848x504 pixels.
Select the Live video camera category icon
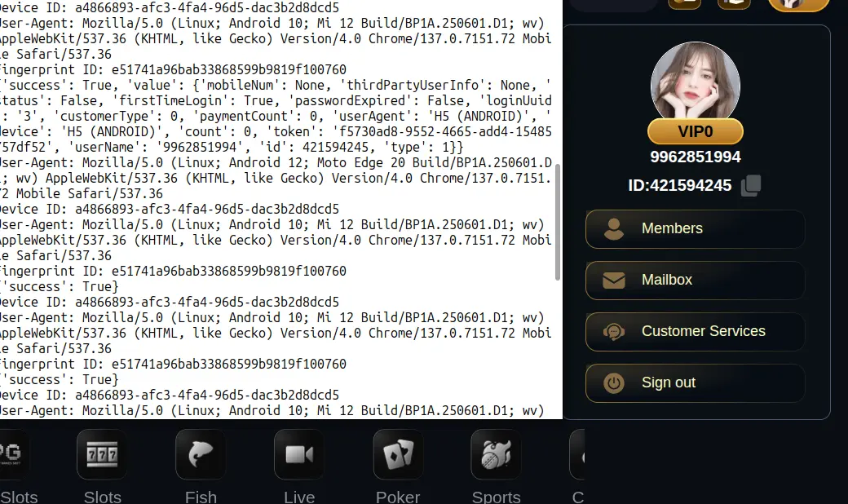point(299,454)
